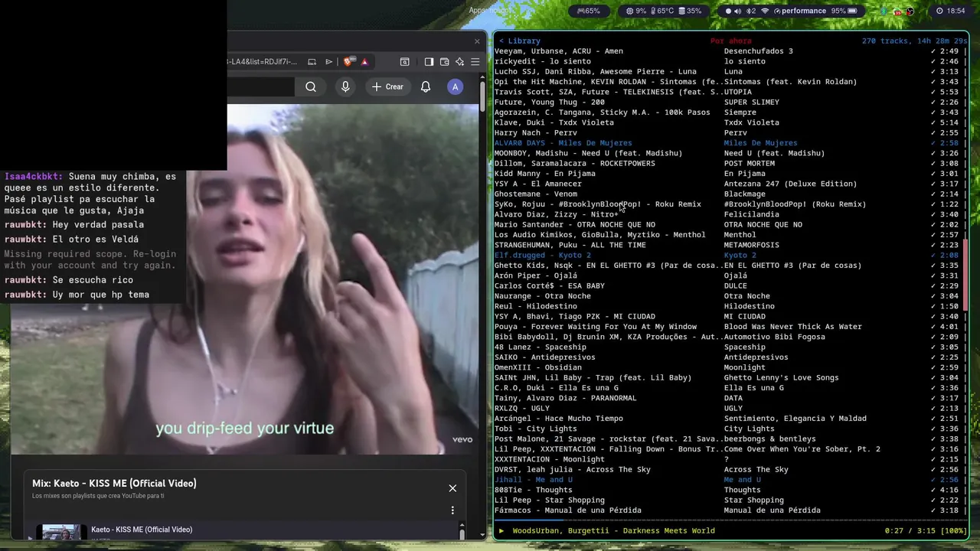Click gamepad 65% battery indicator in top bar
The image size is (980, 551).
tap(588, 11)
